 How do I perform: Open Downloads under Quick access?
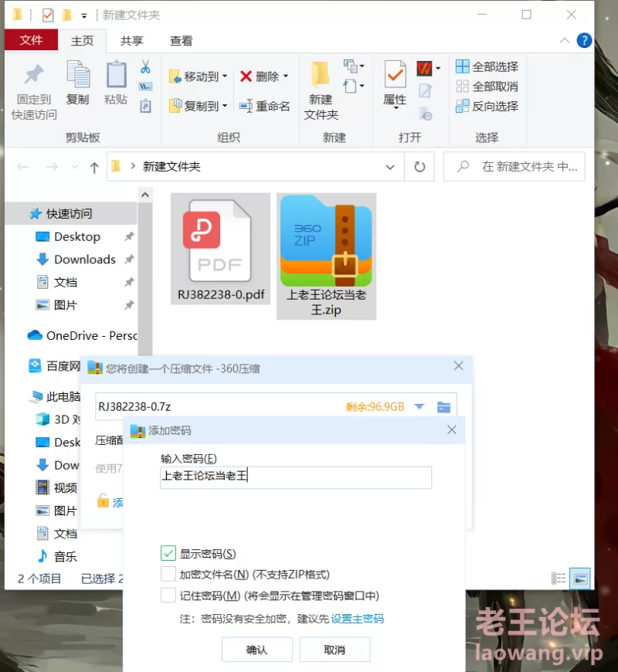84,260
